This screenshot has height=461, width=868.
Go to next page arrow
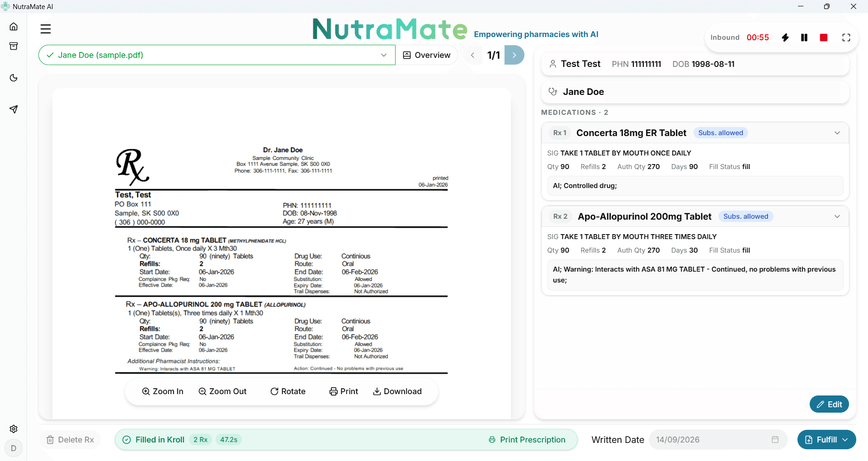pyautogui.click(x=514, y=55)
